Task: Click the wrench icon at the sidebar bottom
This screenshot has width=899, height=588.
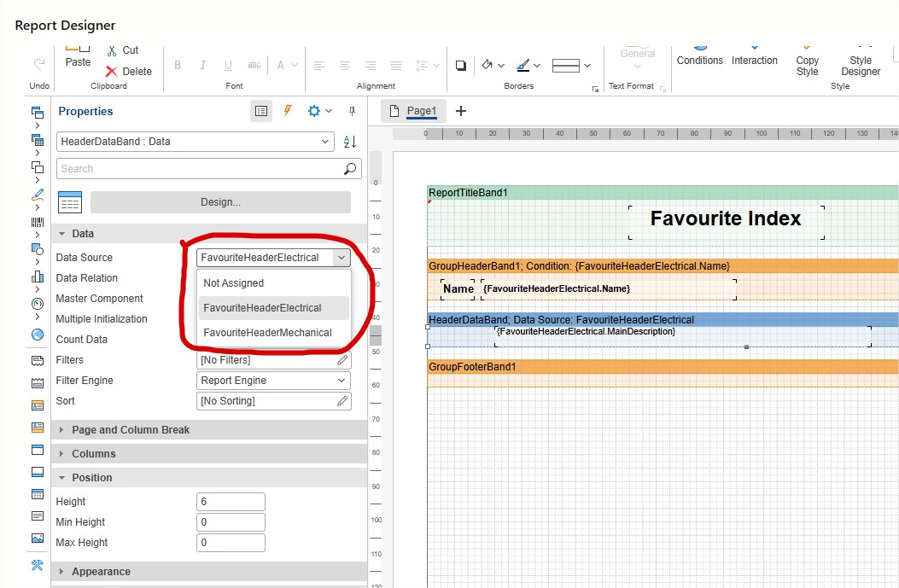Action: point(36,565)
